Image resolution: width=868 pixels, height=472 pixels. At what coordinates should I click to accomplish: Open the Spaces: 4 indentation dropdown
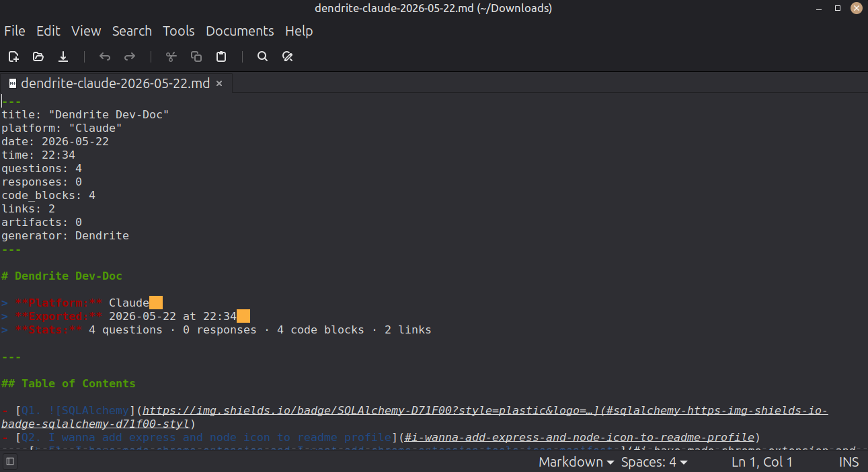(x=654, y=462)
